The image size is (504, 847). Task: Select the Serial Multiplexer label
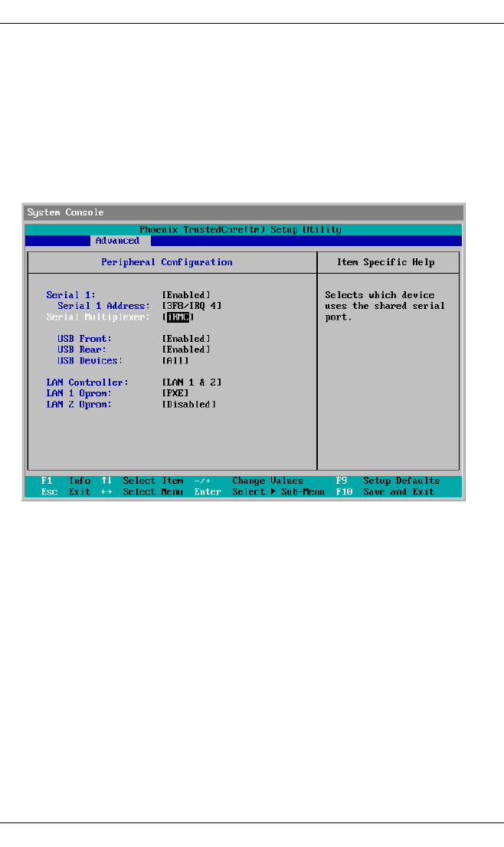coord(98,317)
